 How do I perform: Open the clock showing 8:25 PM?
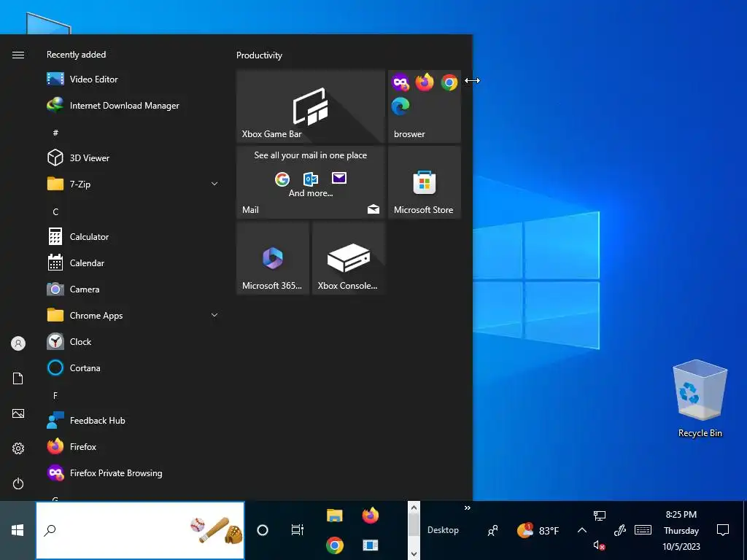pos(681,530)
